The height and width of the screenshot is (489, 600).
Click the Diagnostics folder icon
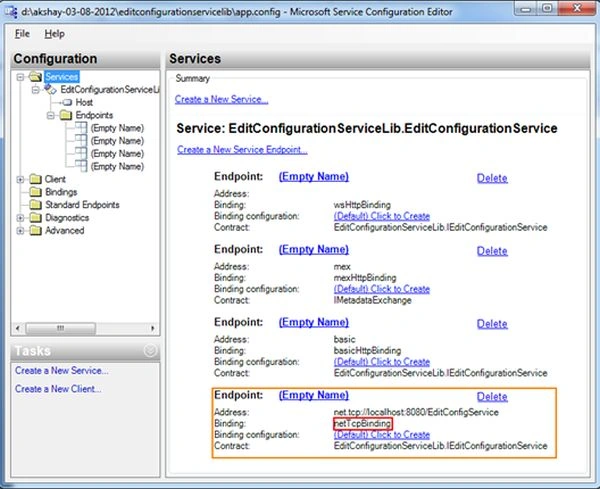pos(36,217)
